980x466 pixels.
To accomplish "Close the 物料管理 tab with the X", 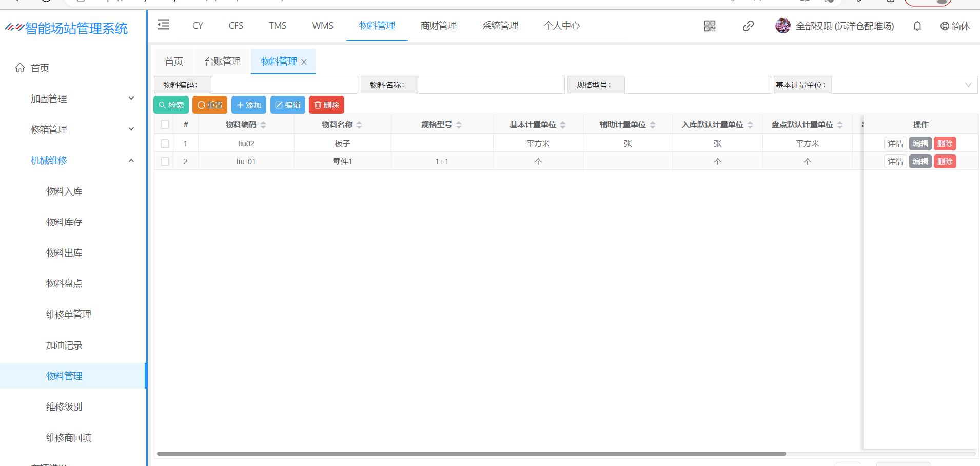I will tap(304, 62).
